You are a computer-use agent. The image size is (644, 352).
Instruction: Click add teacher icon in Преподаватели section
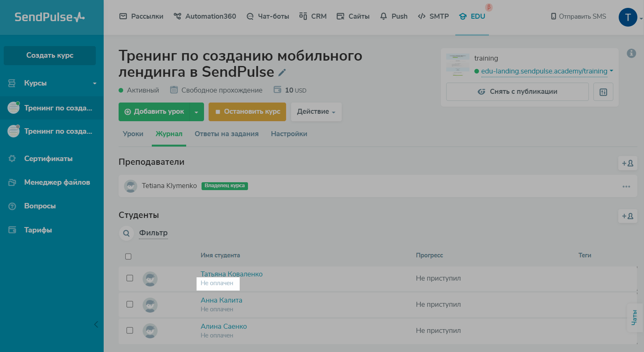tap(627, 163)
